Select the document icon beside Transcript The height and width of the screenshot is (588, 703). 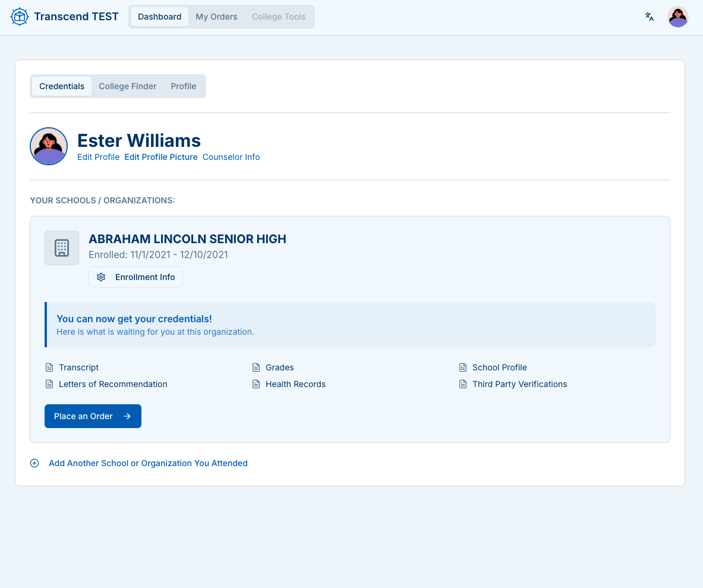click(x=49, y=367)
